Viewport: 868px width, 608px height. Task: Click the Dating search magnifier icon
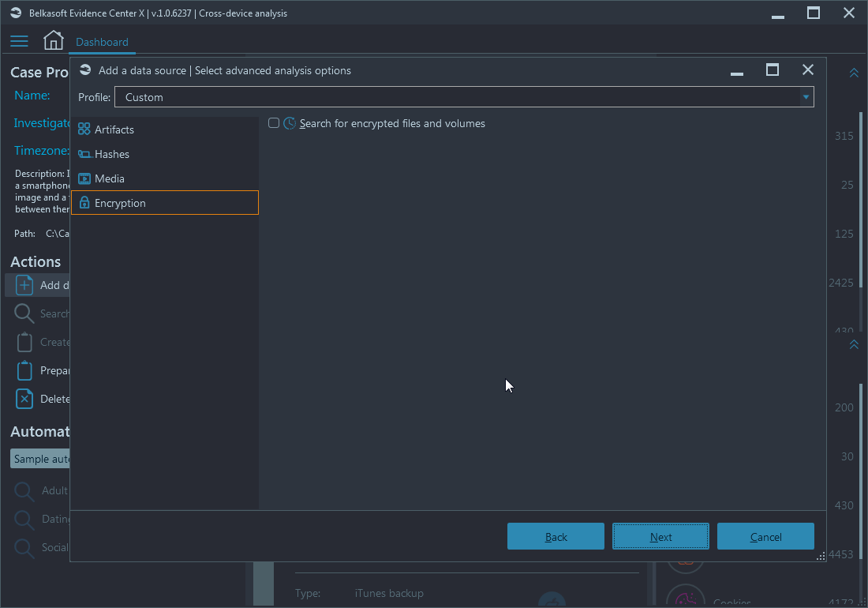24,520
